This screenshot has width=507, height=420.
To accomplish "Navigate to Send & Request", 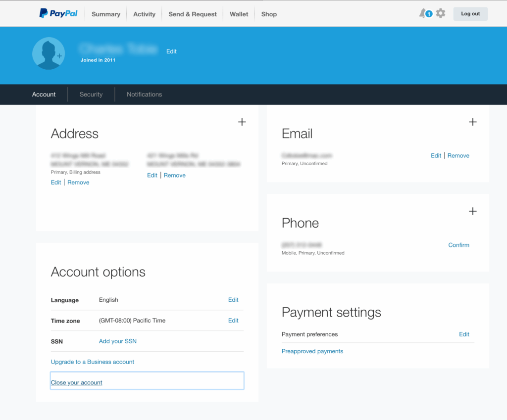I will coord(192,14).
